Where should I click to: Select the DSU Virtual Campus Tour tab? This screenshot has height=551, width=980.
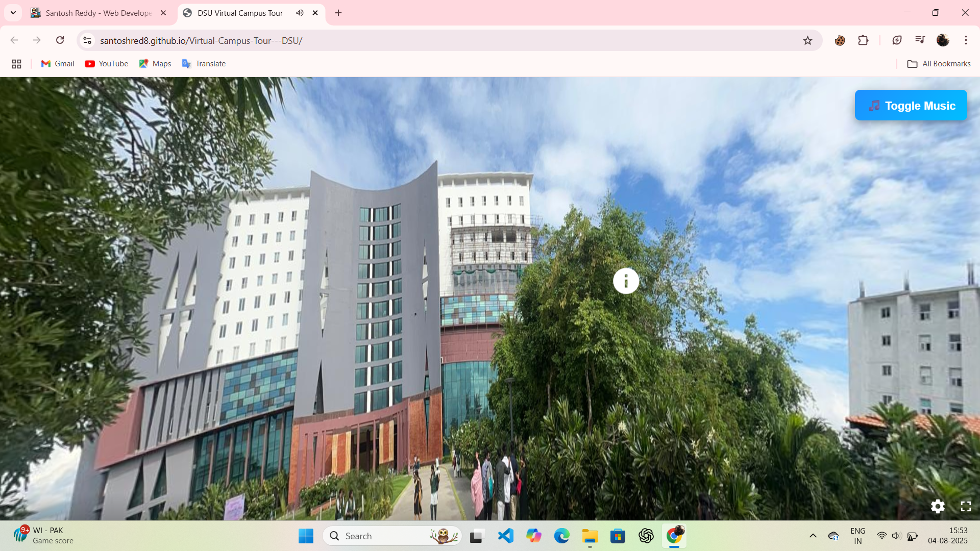coord(240,13)
